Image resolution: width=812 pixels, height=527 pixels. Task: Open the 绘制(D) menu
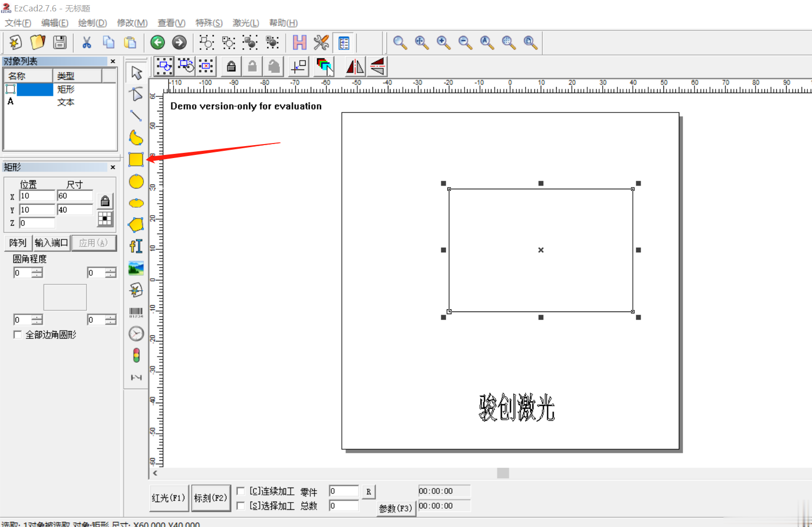coord(93,23)
